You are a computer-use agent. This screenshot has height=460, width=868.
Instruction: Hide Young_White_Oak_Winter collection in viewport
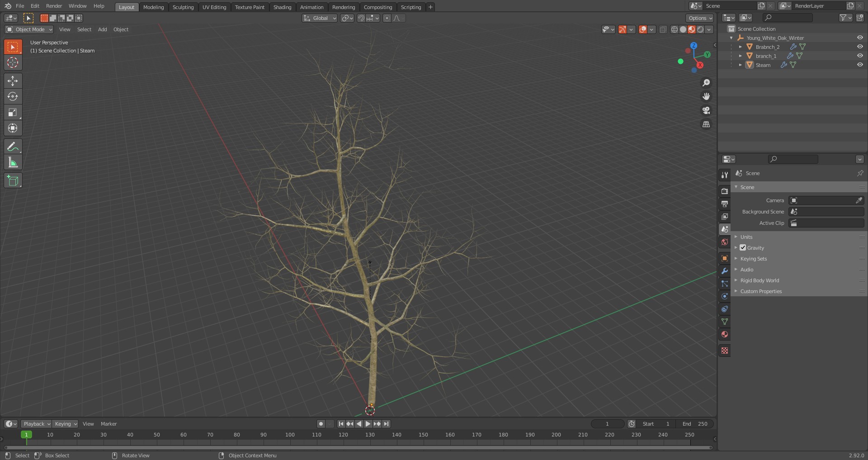(x=860, y=38)
